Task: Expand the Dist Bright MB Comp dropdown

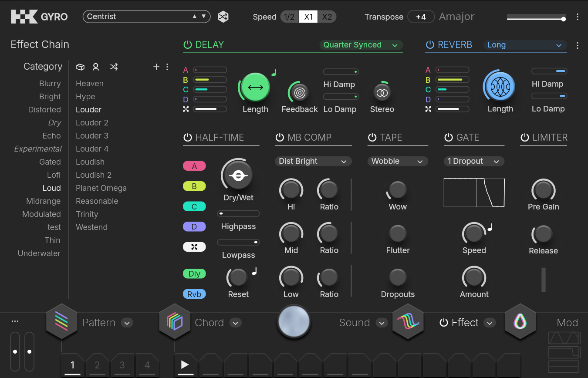Action: pos(313,161)
